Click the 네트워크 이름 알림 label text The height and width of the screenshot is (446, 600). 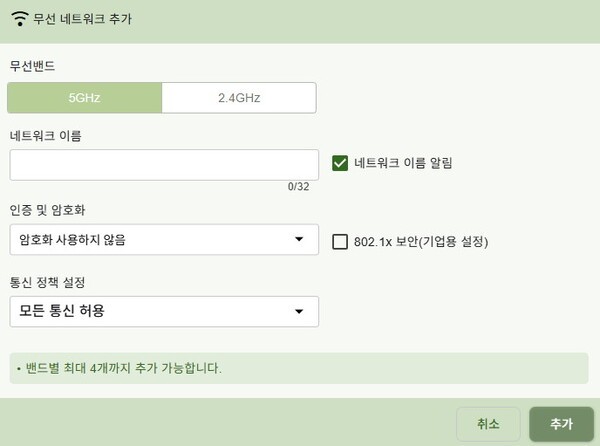(x=403, y=162)
